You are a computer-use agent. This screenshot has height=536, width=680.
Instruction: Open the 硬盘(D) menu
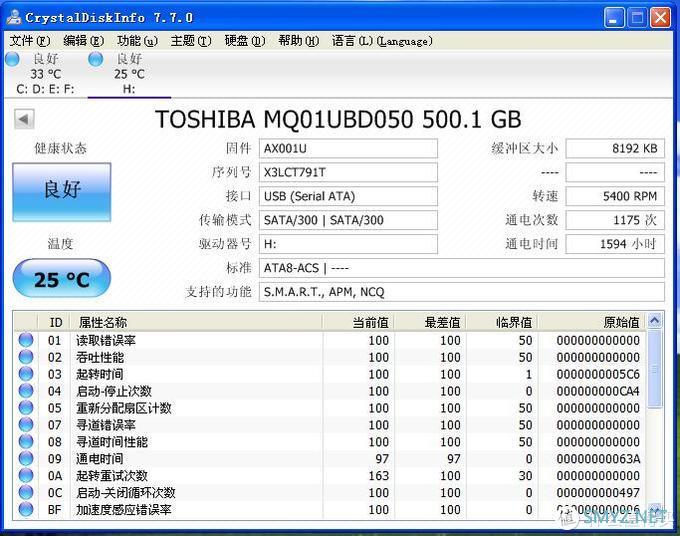(x=245, y=41)
